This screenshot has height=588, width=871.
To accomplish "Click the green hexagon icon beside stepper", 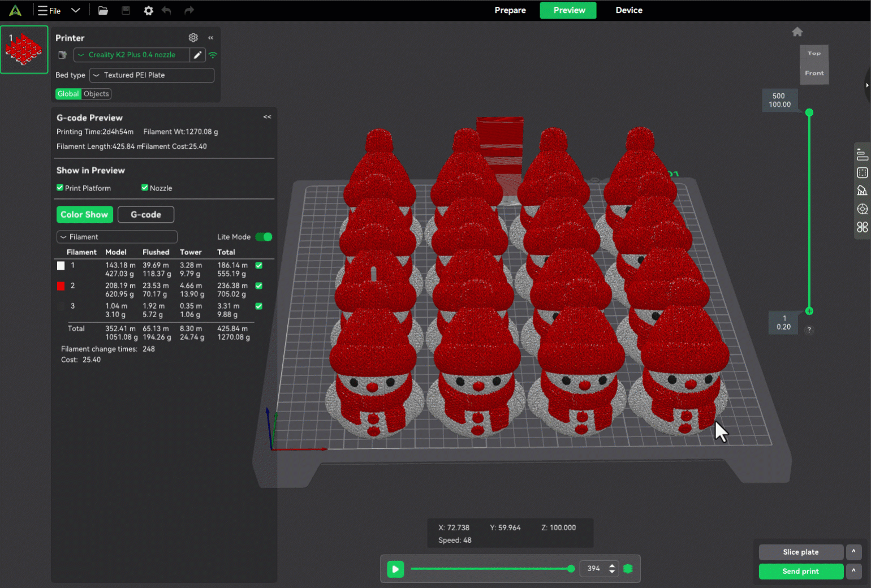I will pos(628,569).
